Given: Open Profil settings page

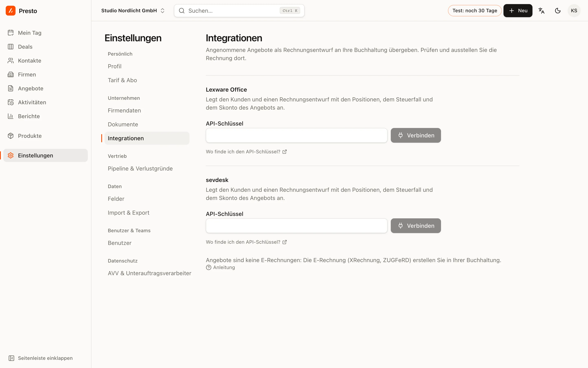Looking at the screenshot, I should point(147,66).
